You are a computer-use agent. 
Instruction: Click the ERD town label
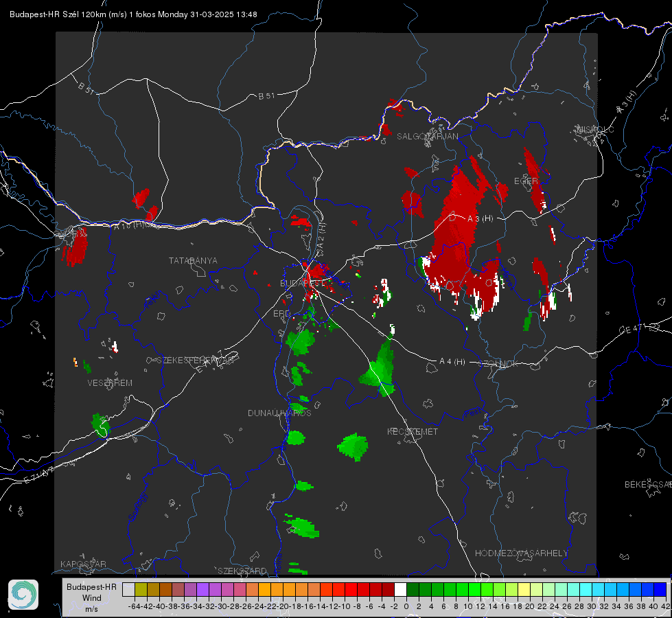pos(281,314)
